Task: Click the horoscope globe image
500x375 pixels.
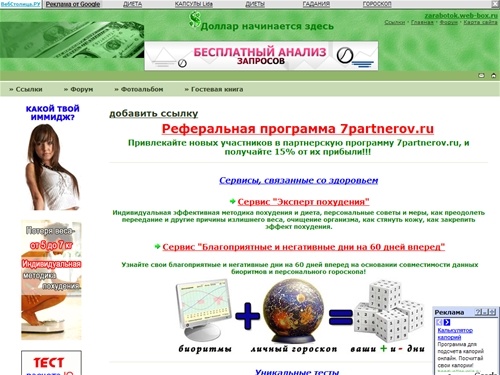Action: click(x=294, y=311)
